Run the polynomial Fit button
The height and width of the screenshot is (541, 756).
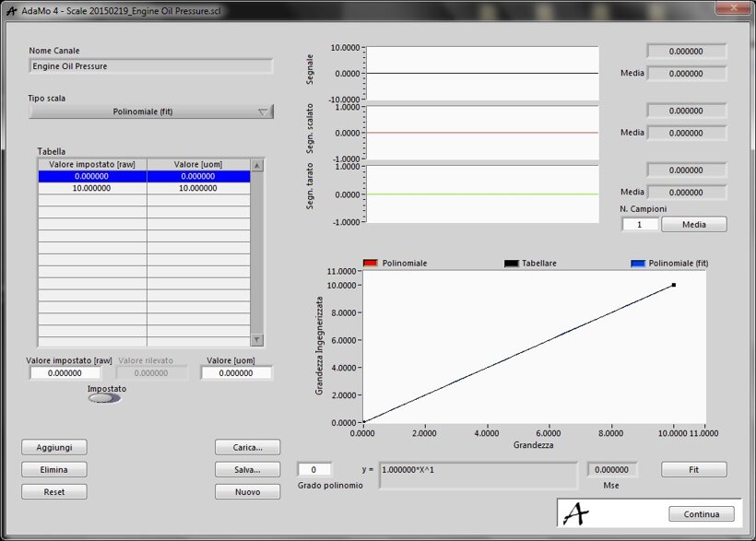(693, 469)
